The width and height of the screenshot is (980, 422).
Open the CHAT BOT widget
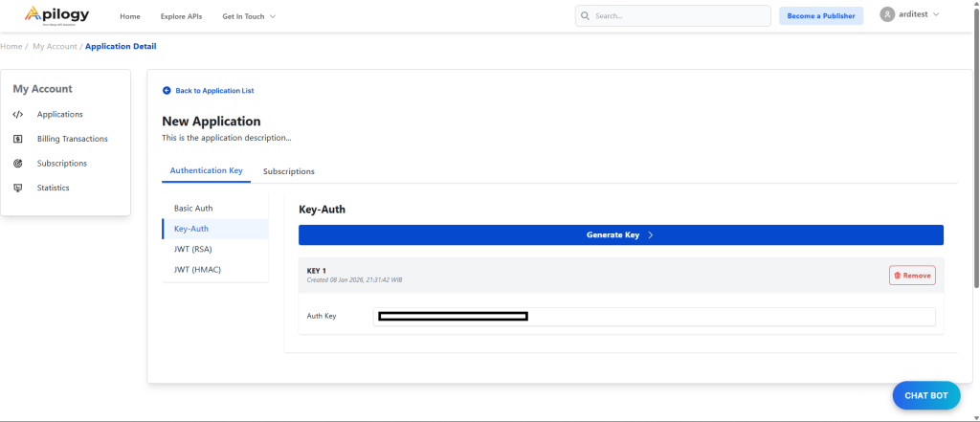pyautogui.click(x=925, y=395)
